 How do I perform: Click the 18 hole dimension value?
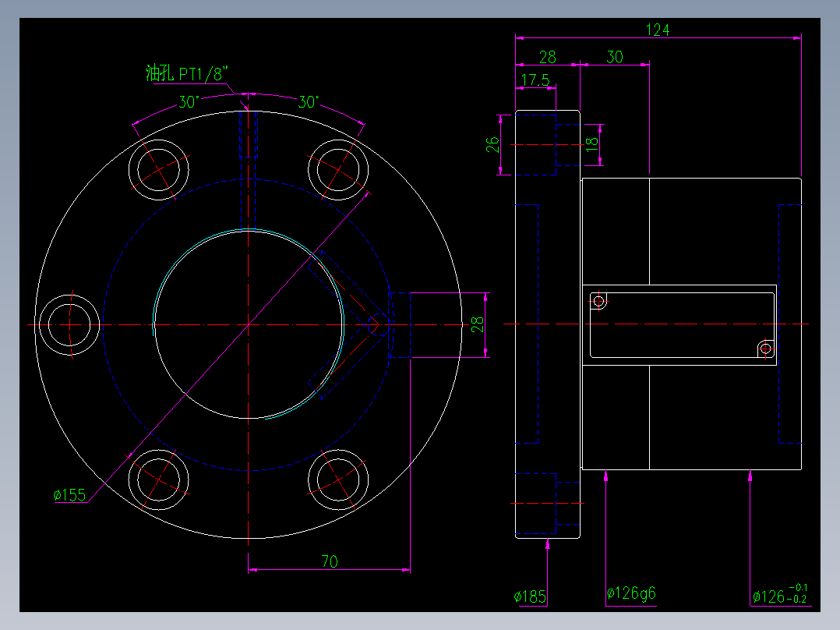[x=591, y=143]
